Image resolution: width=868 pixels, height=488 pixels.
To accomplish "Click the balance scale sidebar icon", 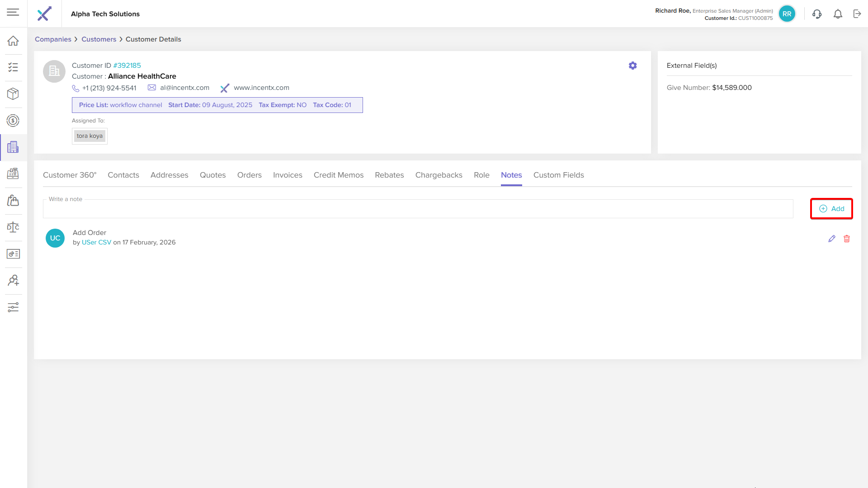I will point(13,227).
